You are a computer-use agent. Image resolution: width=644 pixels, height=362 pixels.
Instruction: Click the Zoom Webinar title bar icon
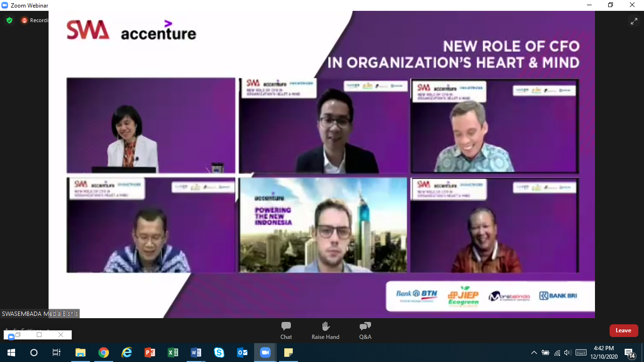click(5, 5)
